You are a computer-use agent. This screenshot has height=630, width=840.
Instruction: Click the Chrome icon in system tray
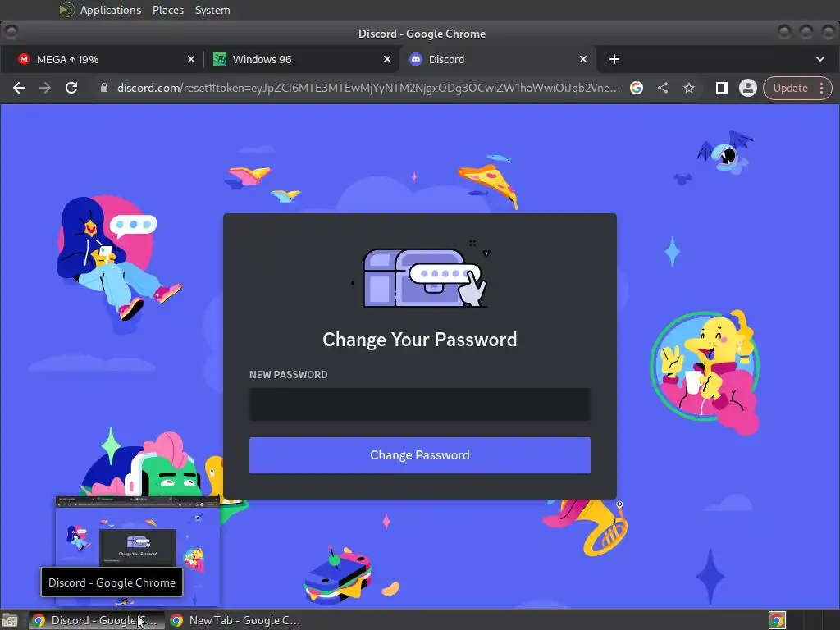coord(777,620)
